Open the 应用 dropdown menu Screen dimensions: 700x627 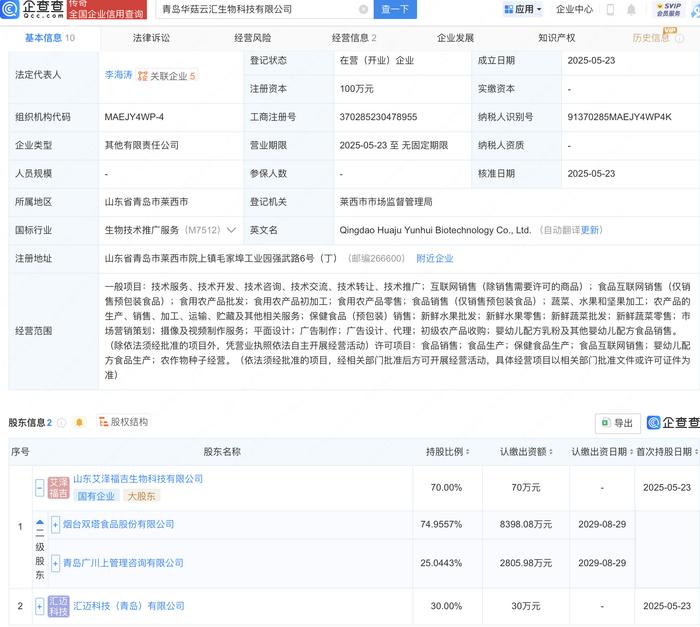tap(523, 9)
